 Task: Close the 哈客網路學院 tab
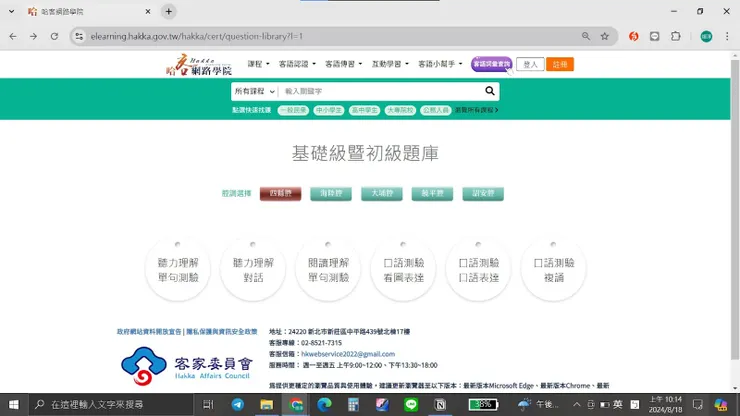pos(148,11)
